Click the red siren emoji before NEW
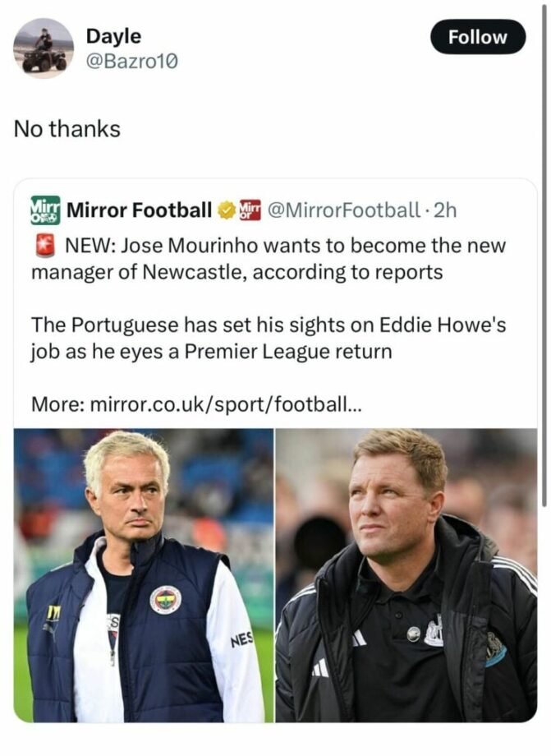Viewport: 551px width, 756px height. click(x=44, y=245)
